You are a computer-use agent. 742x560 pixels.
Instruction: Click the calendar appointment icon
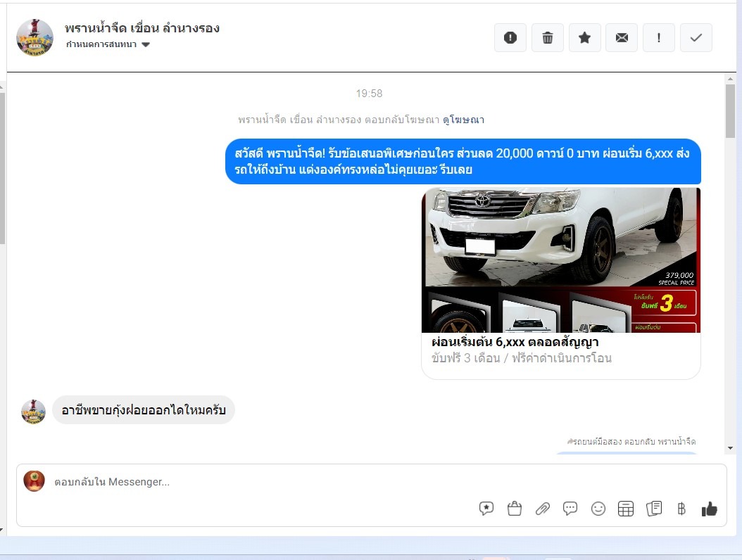pyautogui.click(x=626, y=509)
